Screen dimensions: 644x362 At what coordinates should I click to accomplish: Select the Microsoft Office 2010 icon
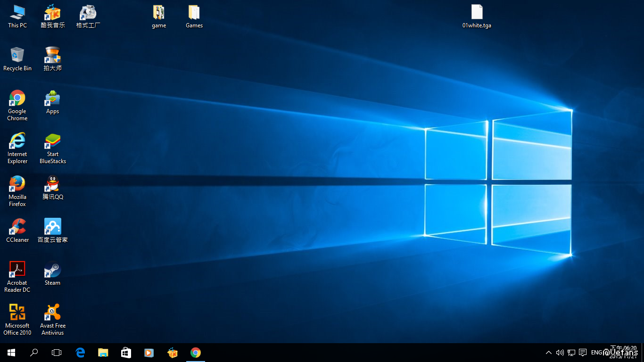point(17,313)
